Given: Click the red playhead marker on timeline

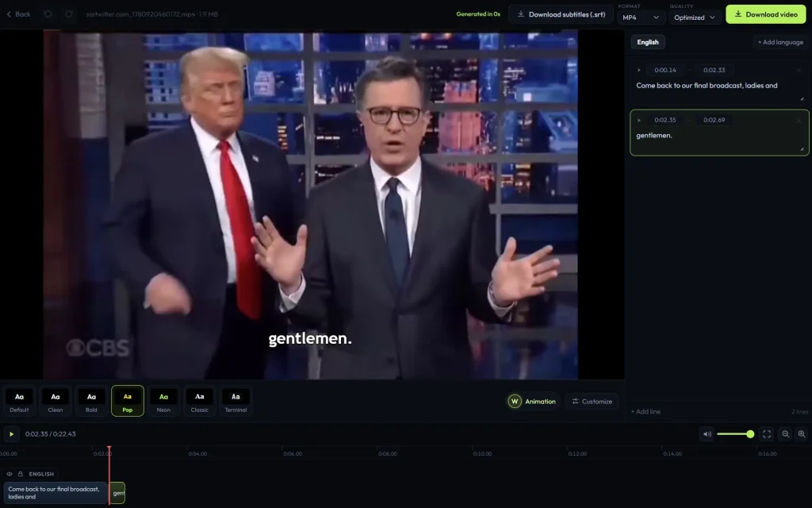Looking at the screenshot, I should (x=109, y=448).
